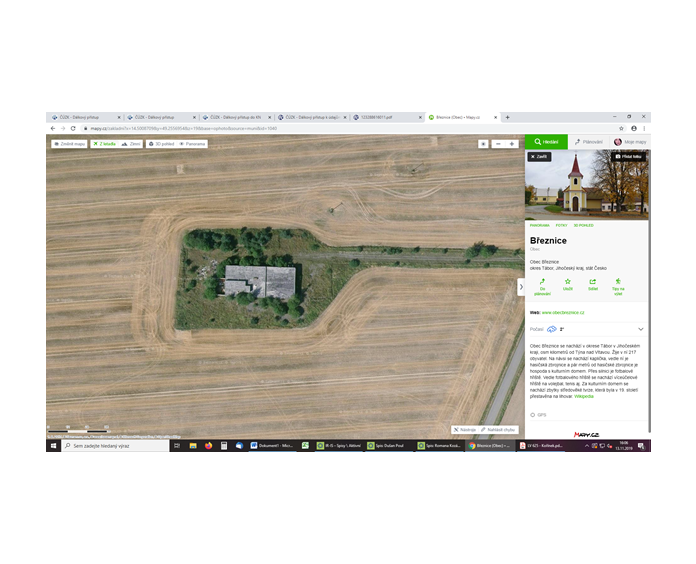Open the Změnit mapu map selector
Image resolution: width=696 pixels, height=564 pixels.
pos(69,144)
